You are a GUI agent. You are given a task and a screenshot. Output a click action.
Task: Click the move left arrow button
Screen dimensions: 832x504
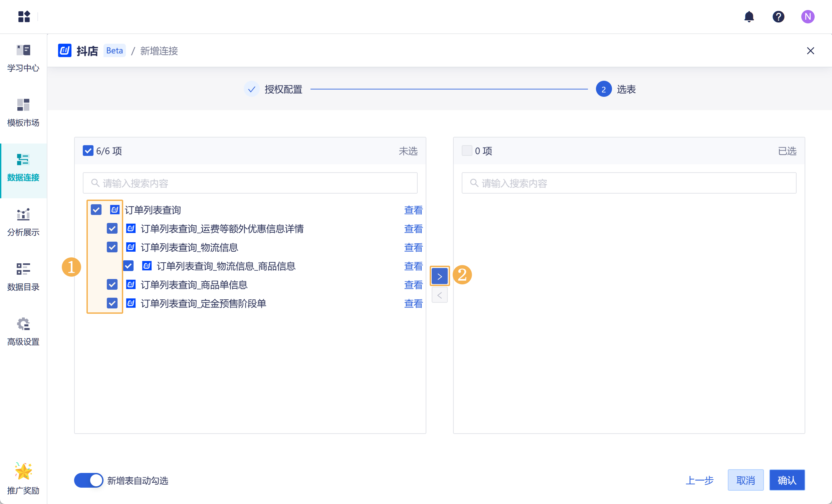coord(439,295)
